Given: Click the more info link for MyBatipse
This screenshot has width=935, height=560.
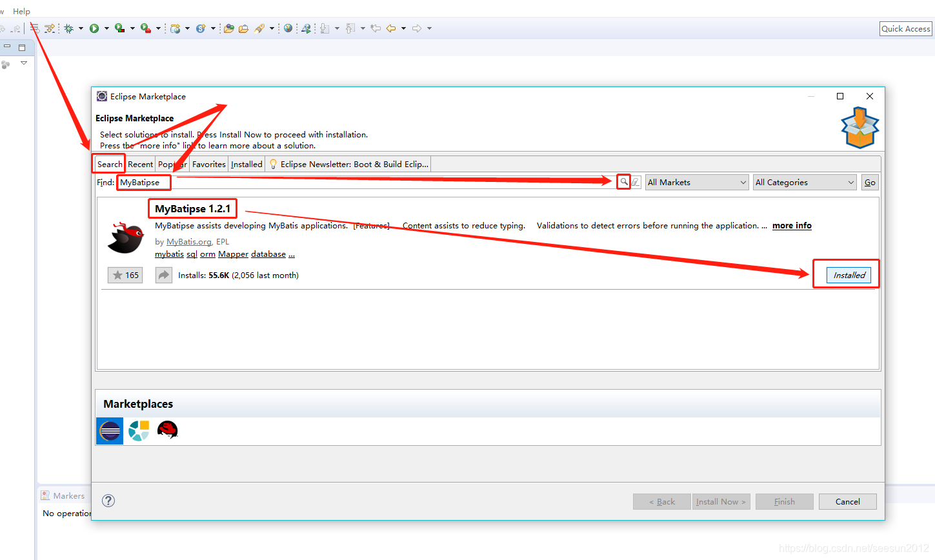Looking at the screenshot, I should coord(792,225).
